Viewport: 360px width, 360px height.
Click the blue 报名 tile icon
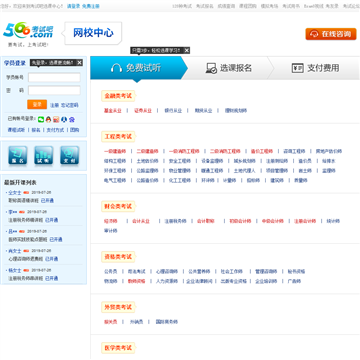point(18,156)
